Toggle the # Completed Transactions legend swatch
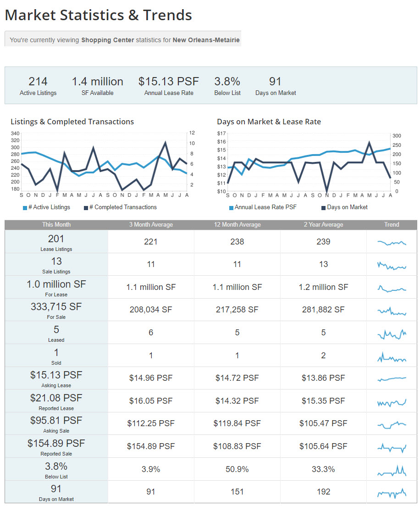Viewport: 420px width, 506px height. (86, 208)
